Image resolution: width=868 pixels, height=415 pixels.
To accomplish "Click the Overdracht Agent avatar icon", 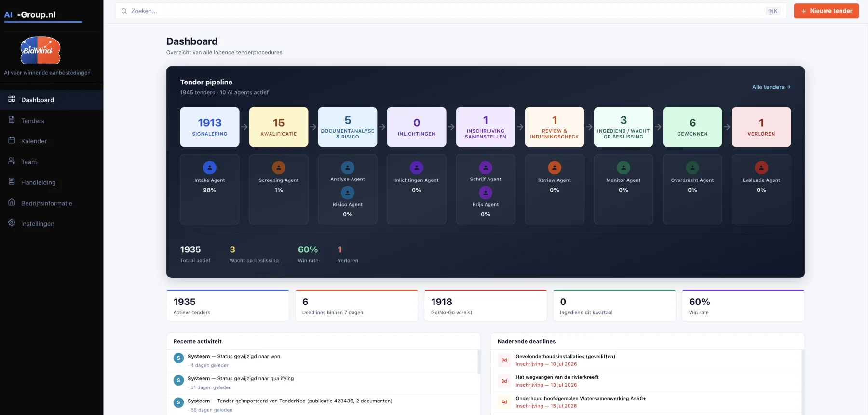I will pyautogui.click(x=692, y=167).
